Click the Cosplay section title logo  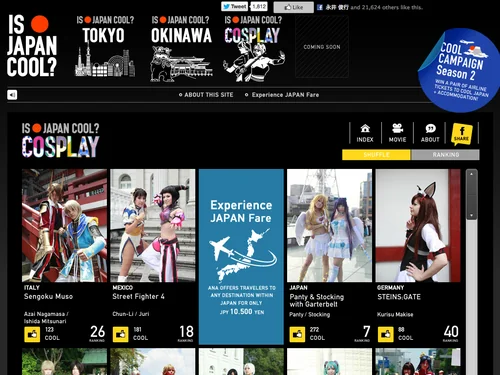61,140
